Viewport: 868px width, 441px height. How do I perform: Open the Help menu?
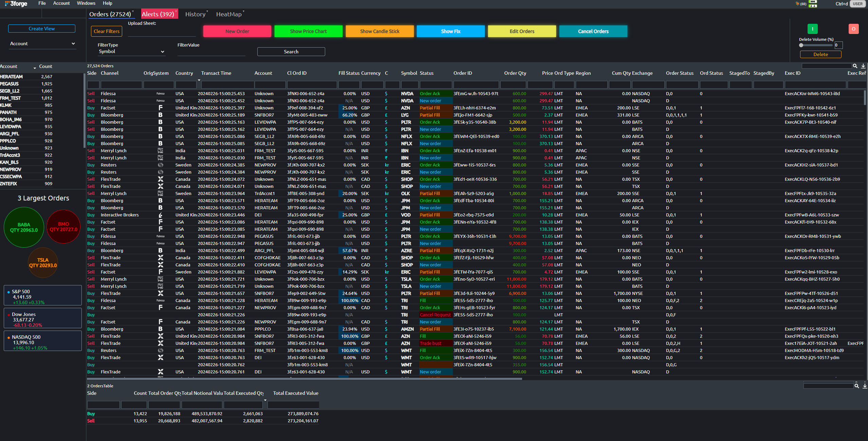pos(108,3)
